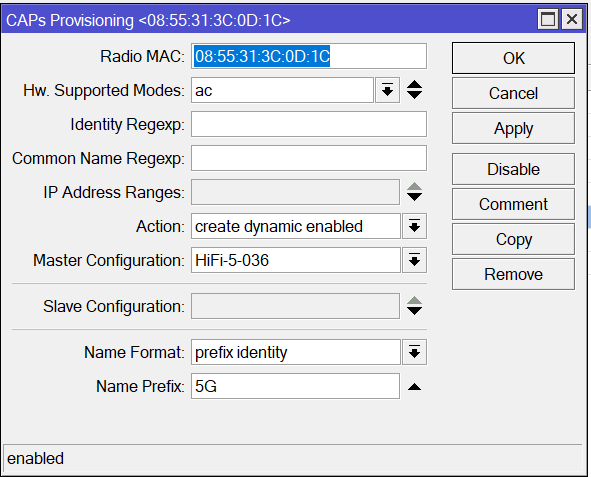Collapse the Name Prefix field arrow

[414, 386]
